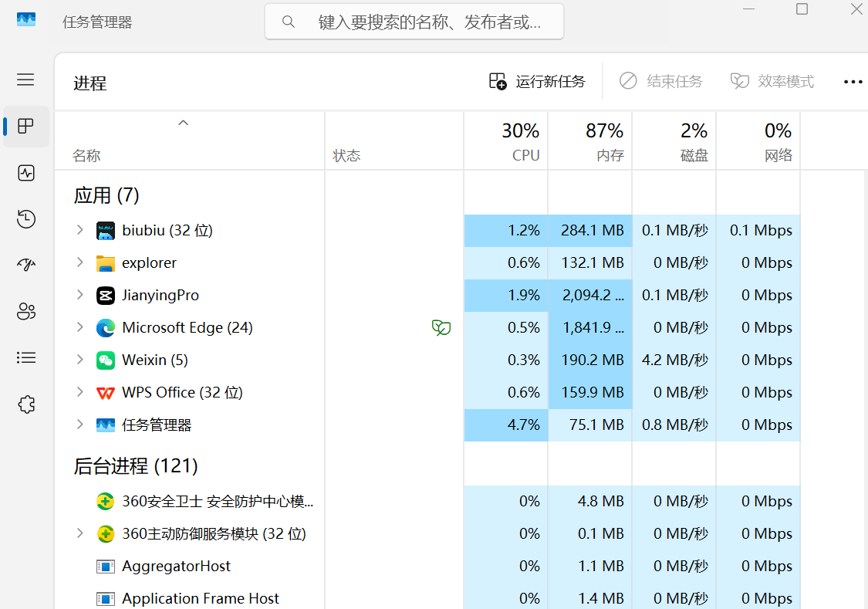Open the Details list sidebar icon
Viewport: 868px width, 609px height.
click(26, 357)
